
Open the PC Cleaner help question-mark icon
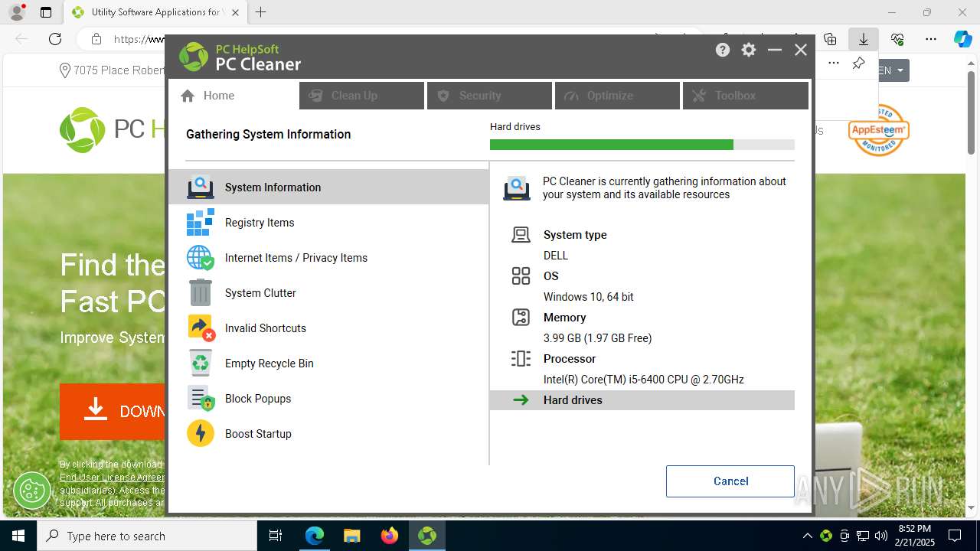723,50
